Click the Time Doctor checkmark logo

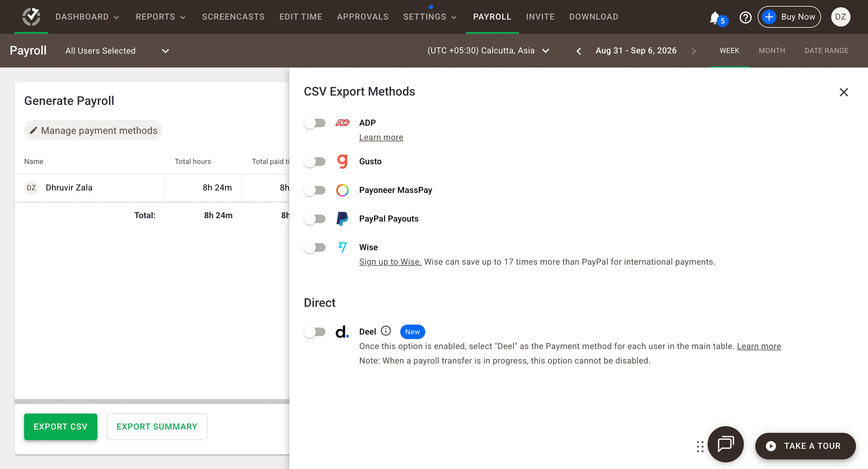click(31, 17)
